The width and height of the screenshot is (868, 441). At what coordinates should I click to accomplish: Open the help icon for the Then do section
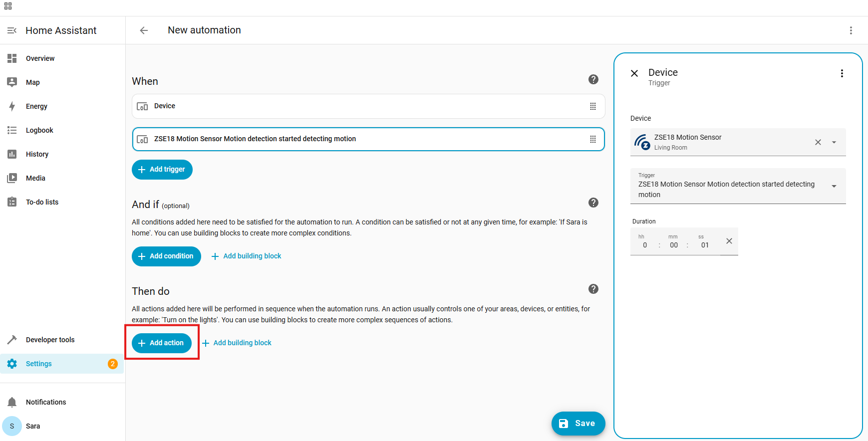pyautogui.click(x=593, y=289)
